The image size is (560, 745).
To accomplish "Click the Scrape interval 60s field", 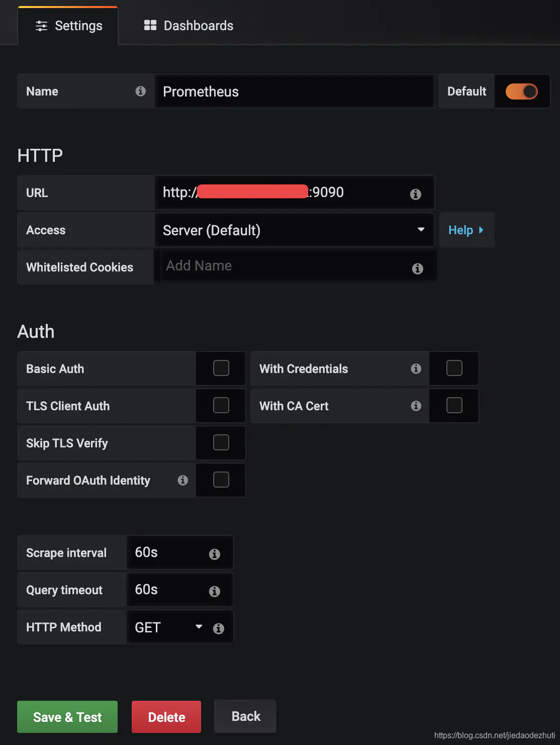I will (180, 552).
